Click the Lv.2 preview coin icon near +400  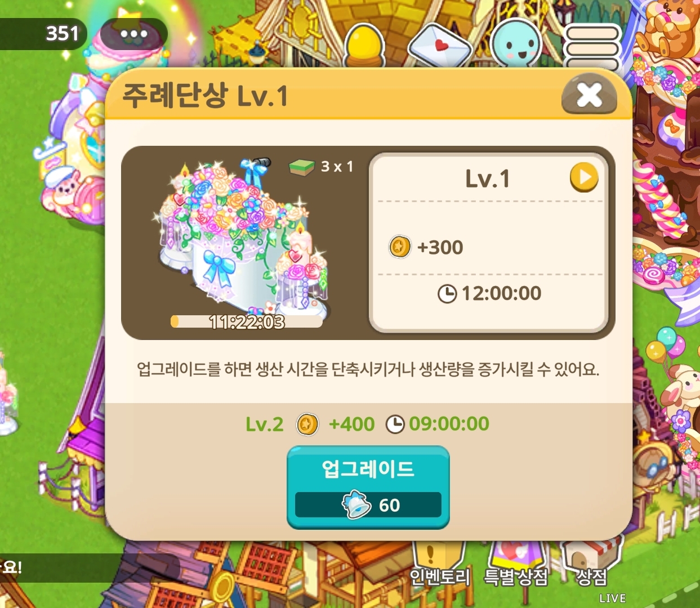pos(307,424)
